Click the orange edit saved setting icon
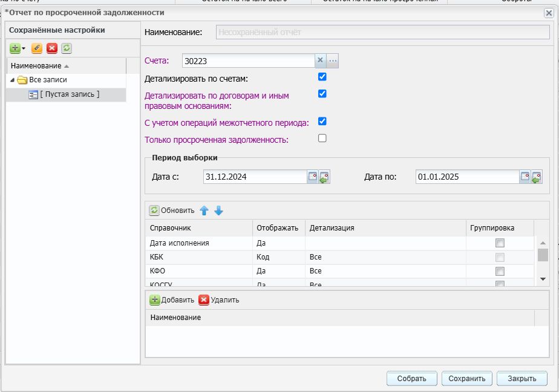 37,48
